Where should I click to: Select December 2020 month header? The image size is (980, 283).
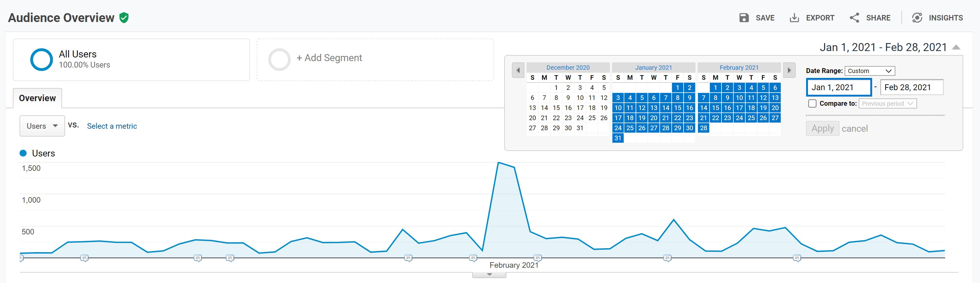(x=568, y=67)
